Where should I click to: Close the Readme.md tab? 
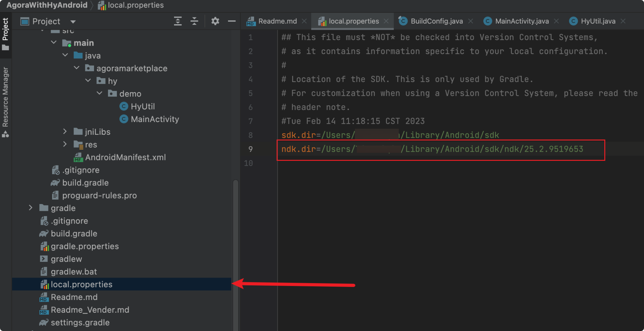coord(304,21)
